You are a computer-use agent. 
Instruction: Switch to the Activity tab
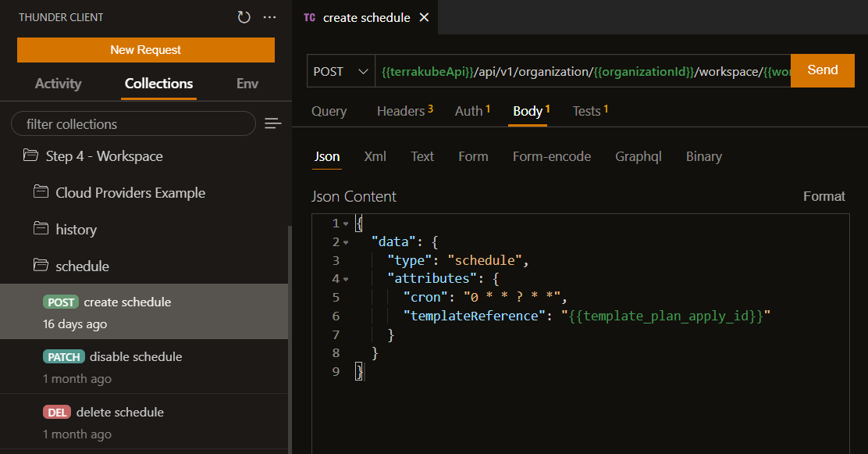coord(58,84)
